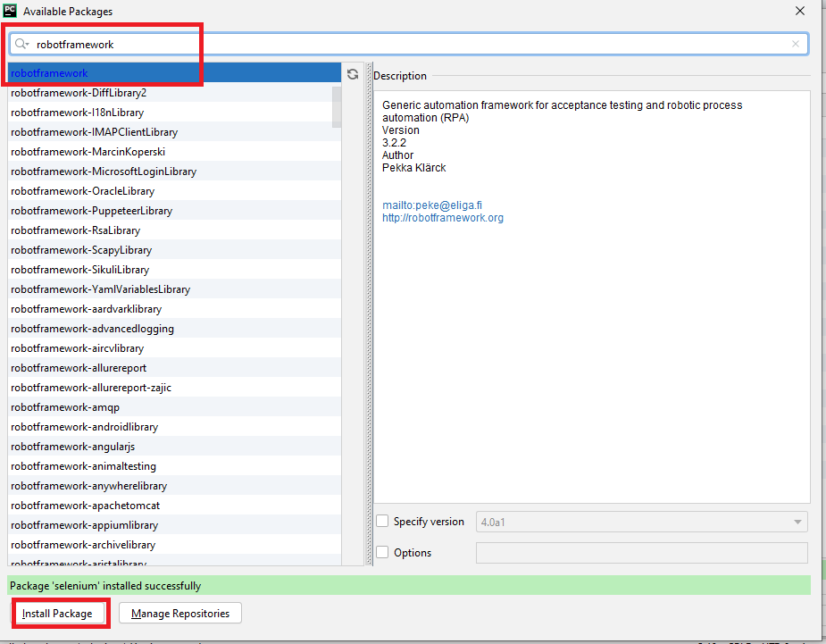Open the http://robotframework.org link

pyautogui.click(x=443, y=218)
